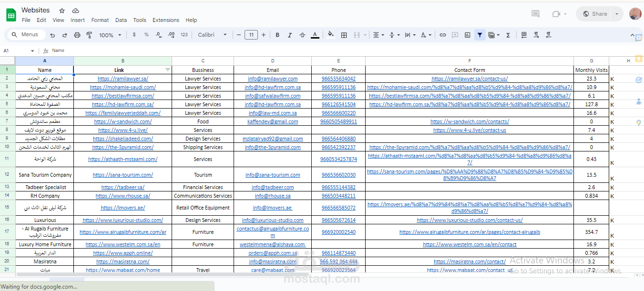644x291 pixels.
Task: Format as percent with the % icon
Action: point(146,35)
